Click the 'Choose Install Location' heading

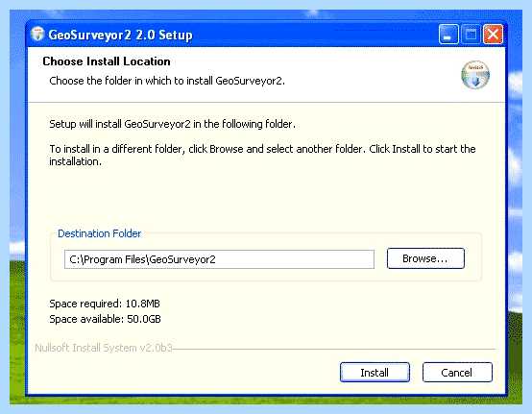(x=107, y=61)
